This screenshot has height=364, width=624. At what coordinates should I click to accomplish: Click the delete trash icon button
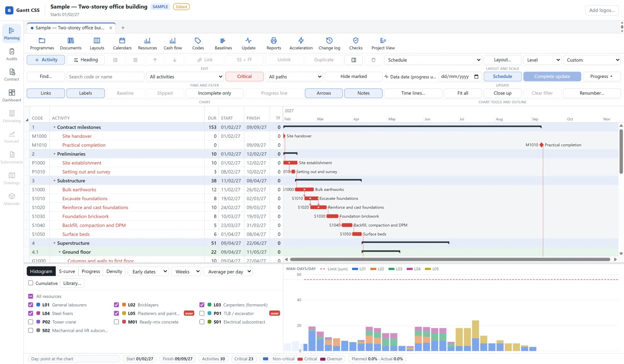tap(373, 60)
